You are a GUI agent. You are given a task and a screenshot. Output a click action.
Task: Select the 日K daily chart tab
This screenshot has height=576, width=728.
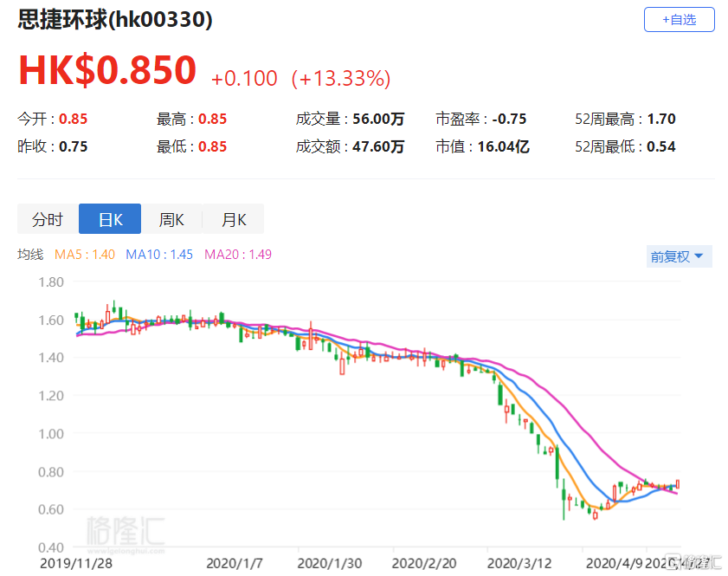tap(110, 219)
